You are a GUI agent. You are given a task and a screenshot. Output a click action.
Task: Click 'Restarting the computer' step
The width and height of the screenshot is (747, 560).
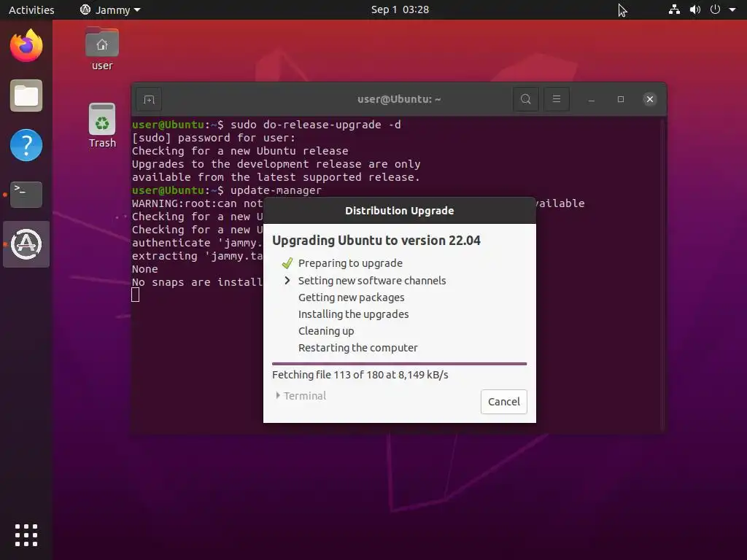(x=357, y=348)
